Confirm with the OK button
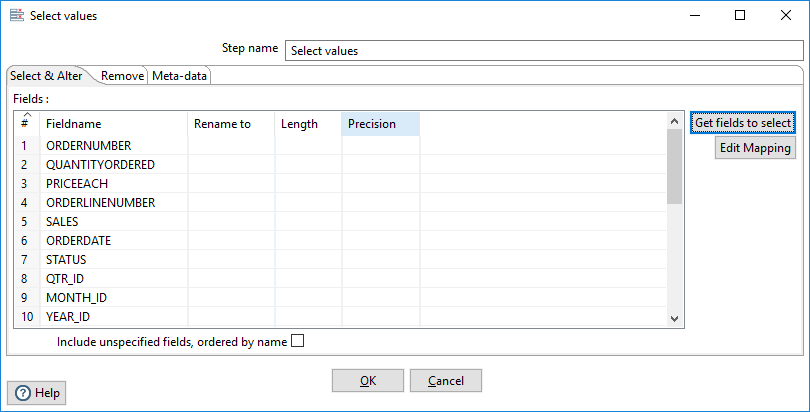This screenshot has width=810, height=412. [368, 380]
